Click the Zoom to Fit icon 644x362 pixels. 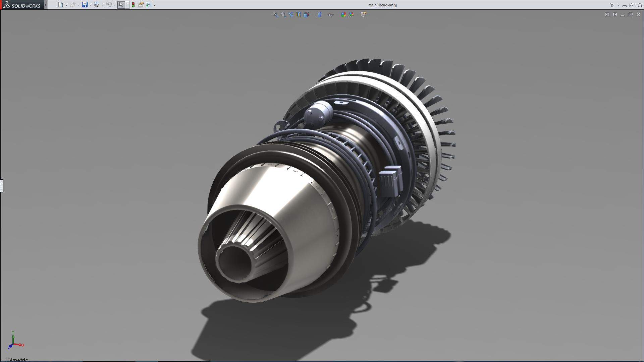click(275, 14)
